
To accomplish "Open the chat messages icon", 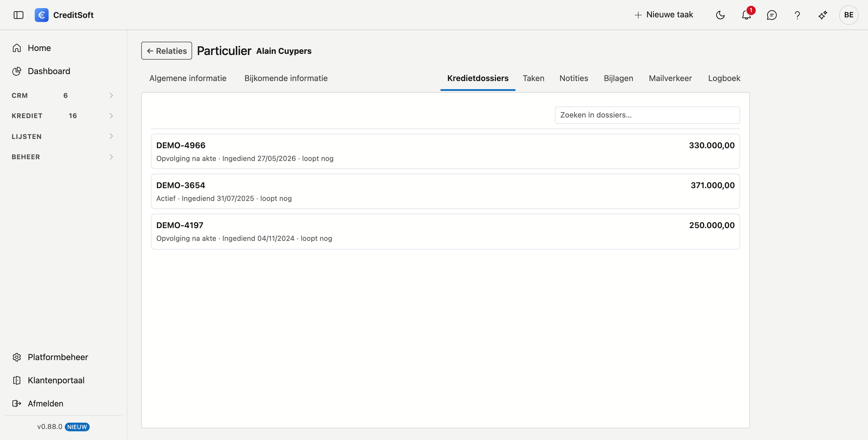I will [x=772, y=15].
